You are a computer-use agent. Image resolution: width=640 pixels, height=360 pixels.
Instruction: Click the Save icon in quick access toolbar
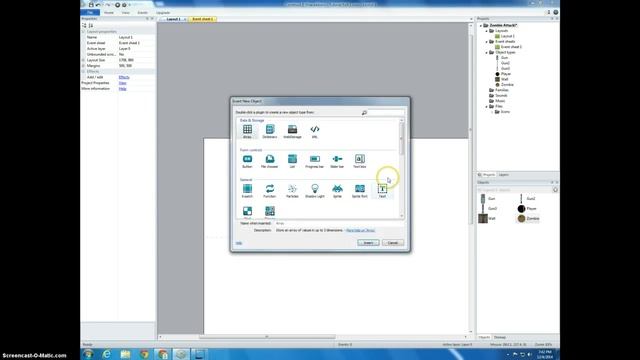click(x=91, y=5)
